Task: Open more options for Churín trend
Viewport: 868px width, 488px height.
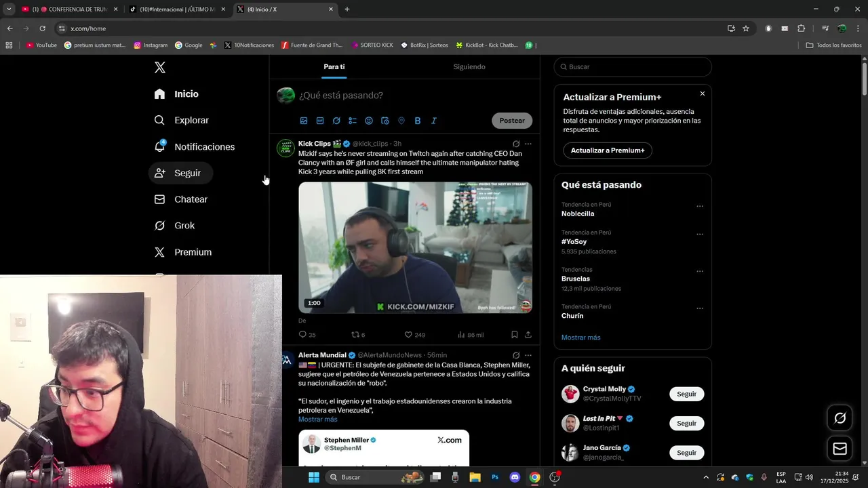Action: (x=700, y=308)
